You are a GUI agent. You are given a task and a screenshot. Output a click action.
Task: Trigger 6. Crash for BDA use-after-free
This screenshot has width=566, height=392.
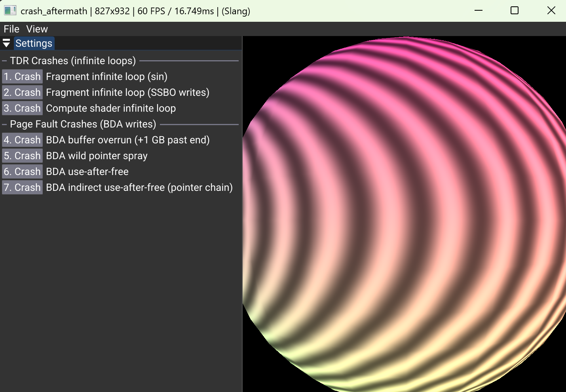click(23, 171)
